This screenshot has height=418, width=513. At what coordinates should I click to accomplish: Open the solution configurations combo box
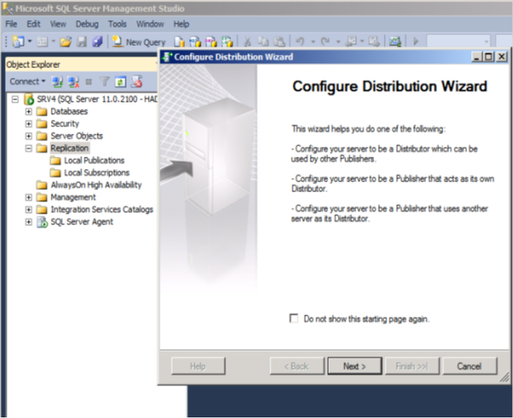click(x=458, y=42)
